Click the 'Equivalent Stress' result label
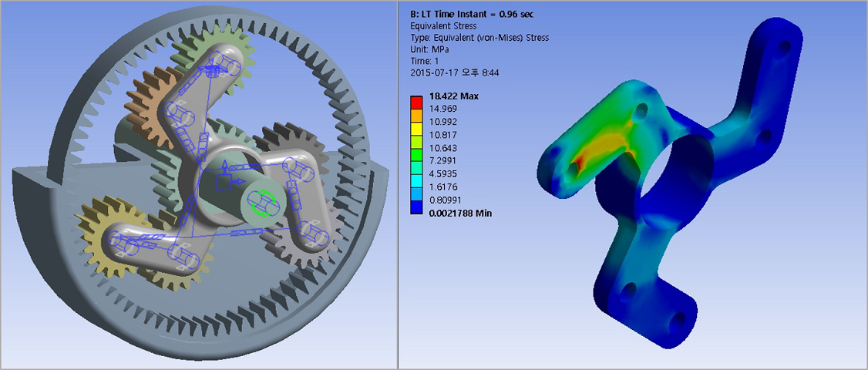This screenshot has width=868, height=370. pos(443,25)
